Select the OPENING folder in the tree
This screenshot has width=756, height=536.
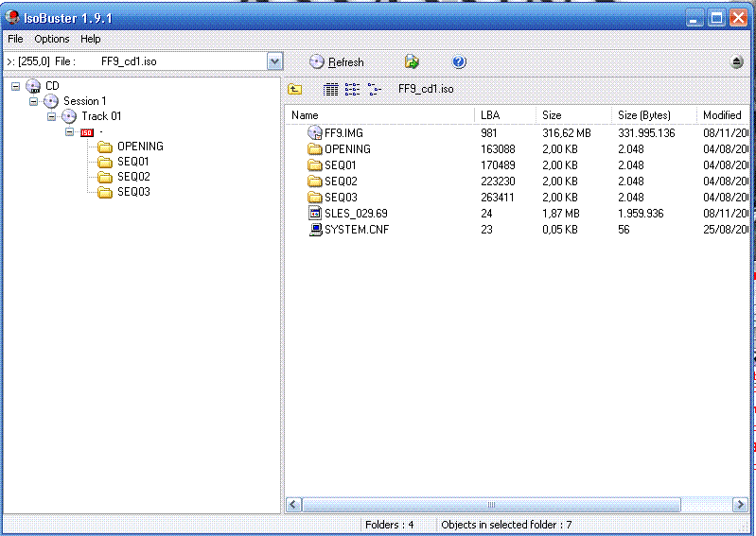coord(131,147)
